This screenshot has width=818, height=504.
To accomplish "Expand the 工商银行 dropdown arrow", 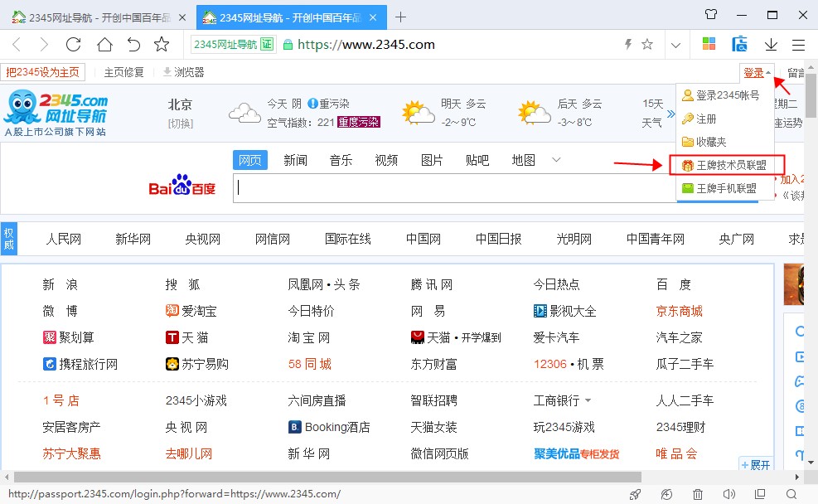I will pyautogui.click(x=588, y=400).
